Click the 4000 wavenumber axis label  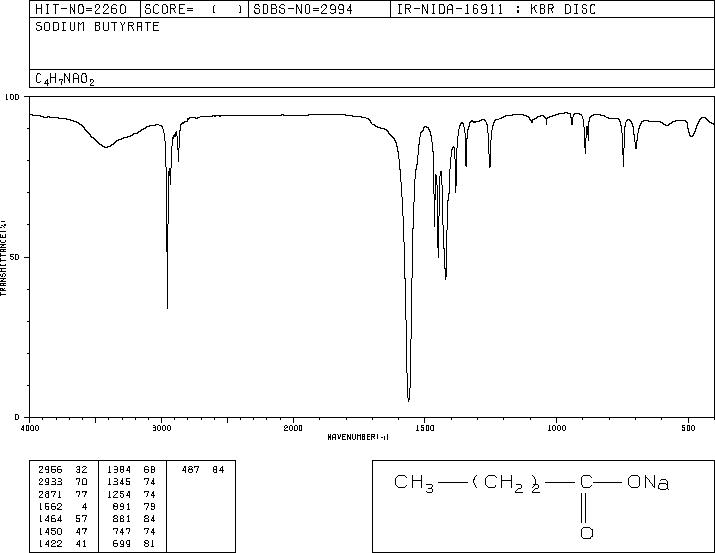coord(30,428)
